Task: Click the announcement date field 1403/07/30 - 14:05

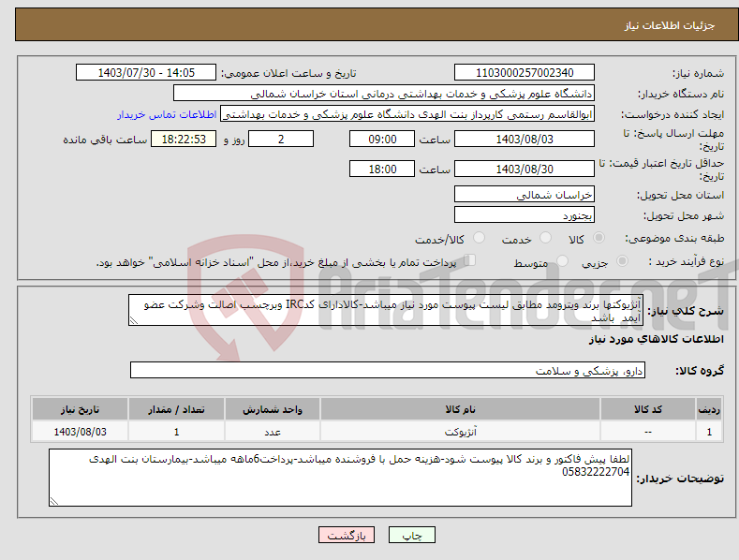Action: point(146,73)
